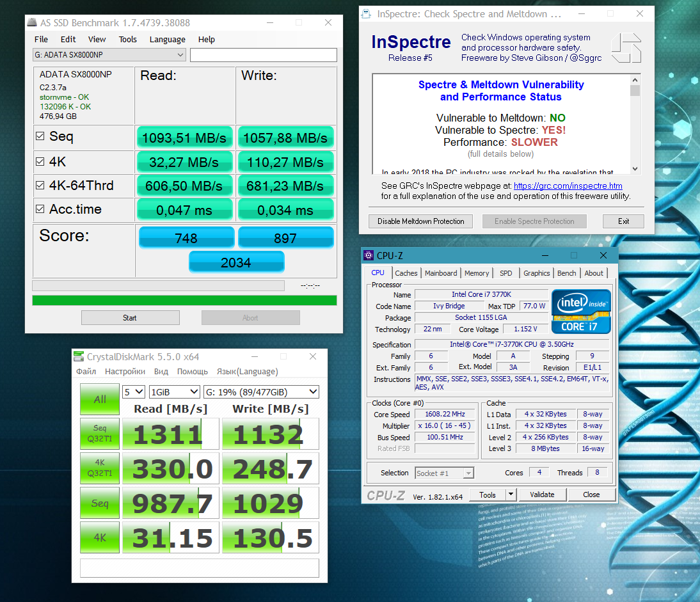
Task: Uncheck the Acc.time test checkbox
Action: pos(40,209)
